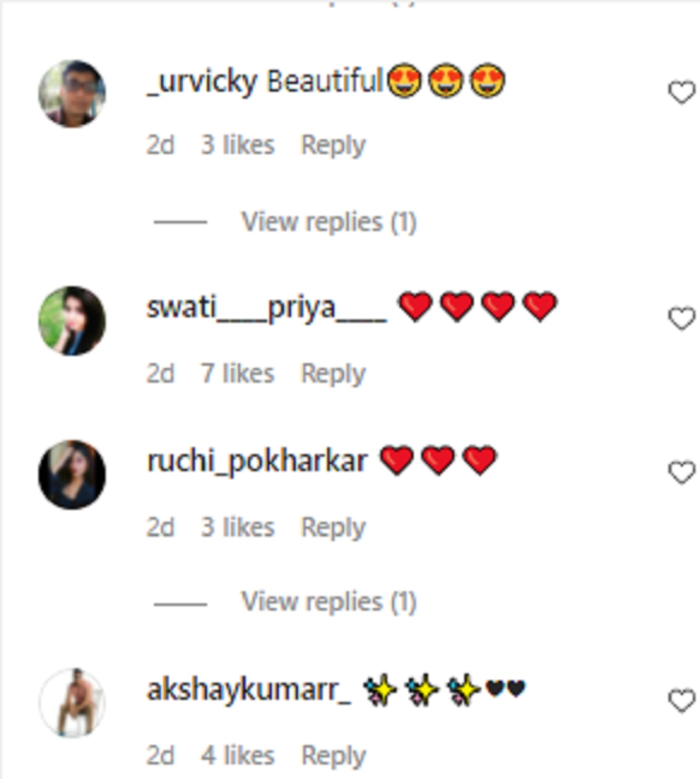The height and width of the screenshot is (779, 700).
Task: Reply to ruchi_pokharkar comment
Action: pyautogui.click(x=333, y=528)
